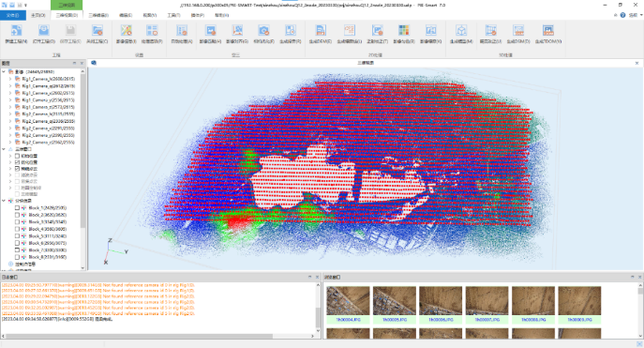Open the Plugins (P) ribbon tab
This screenshot has width=644, height=348.
click(198, 15)
